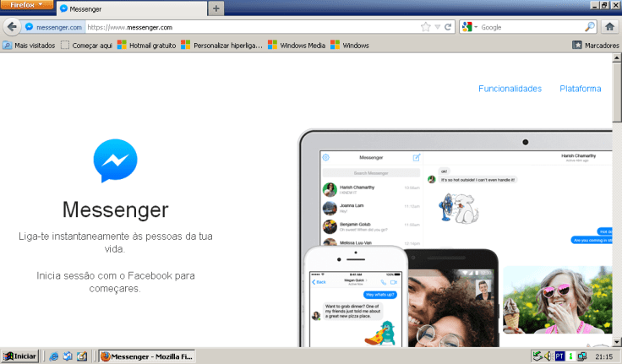Reload the page using the refresh icon
Image resolution: width=622 pixels, height=364 pixels.
pyautogui.click(x=448, y=27)
